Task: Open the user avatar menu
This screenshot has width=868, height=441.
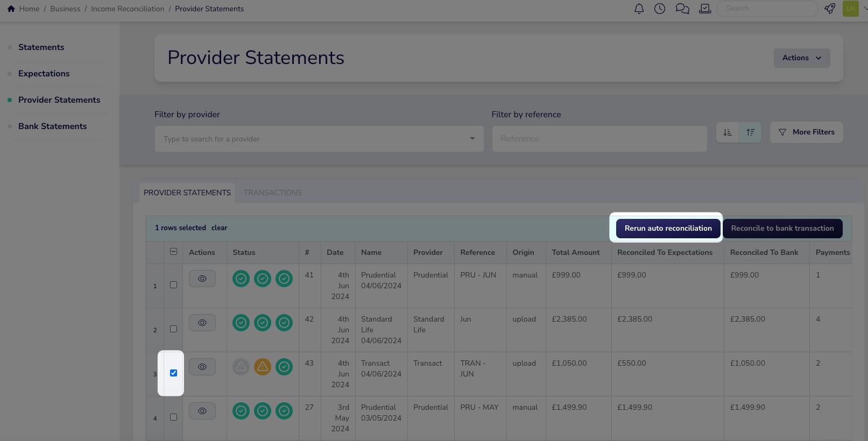Action: (851, 9)
